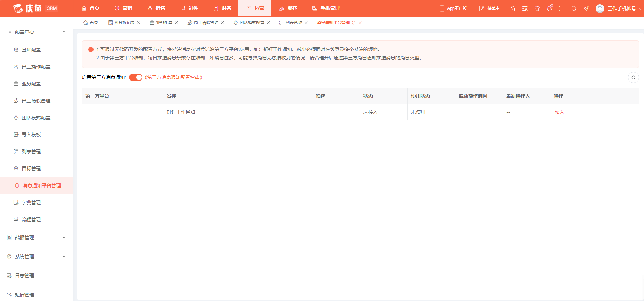Viewport: 644px width, 301px height.
Task: Open 导入模板 in sidebar
Action: tap(36, 135)
